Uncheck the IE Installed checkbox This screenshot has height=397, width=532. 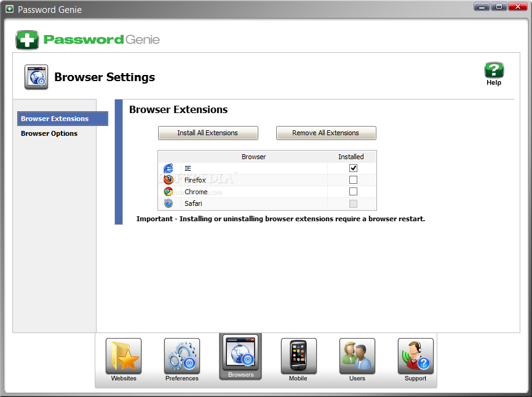353,168
